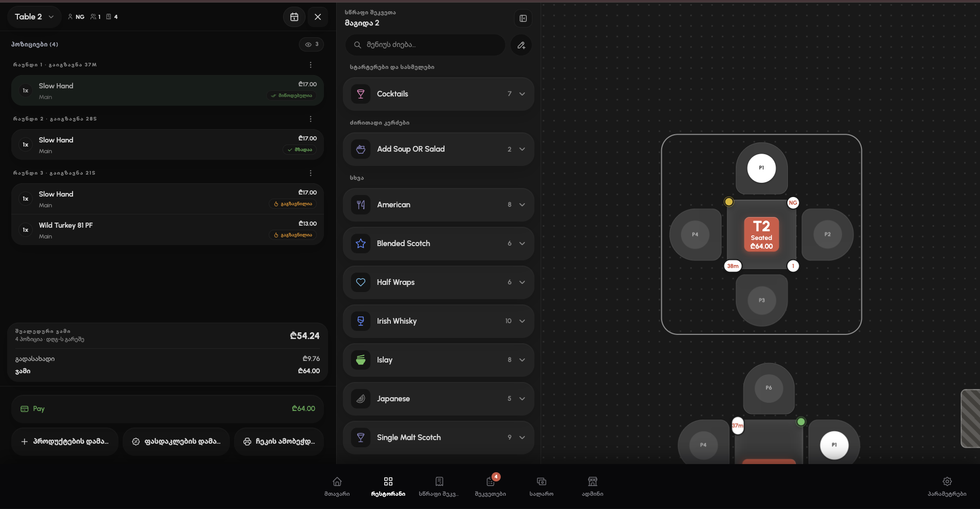Click the Pay ₾64.00 button
The image size is (980, 509).
pos(168,409)
